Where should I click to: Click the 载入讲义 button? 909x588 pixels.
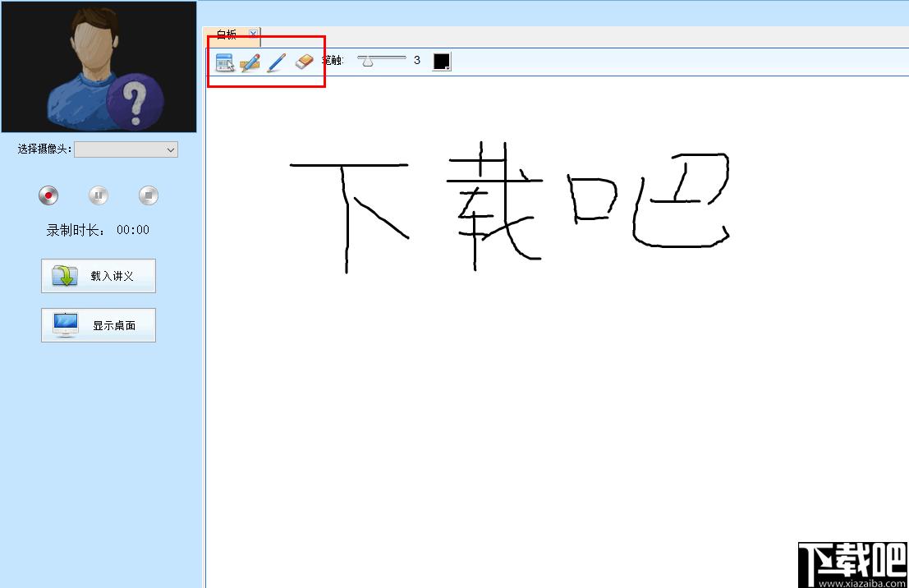click(x=99, y=276)
